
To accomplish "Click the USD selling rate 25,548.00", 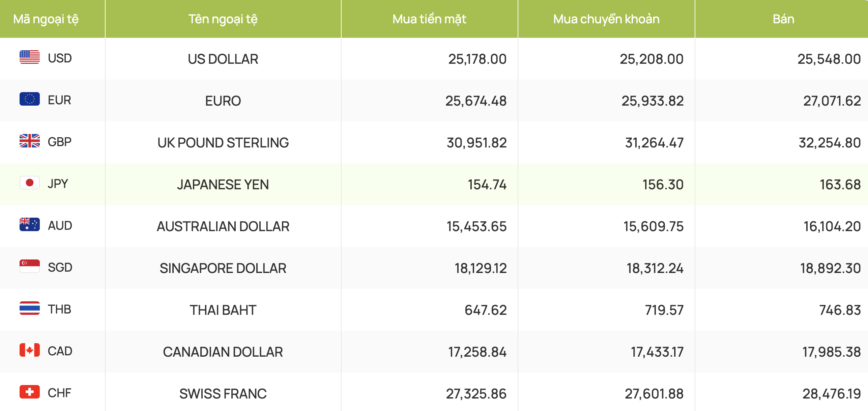I will point(829,59).
